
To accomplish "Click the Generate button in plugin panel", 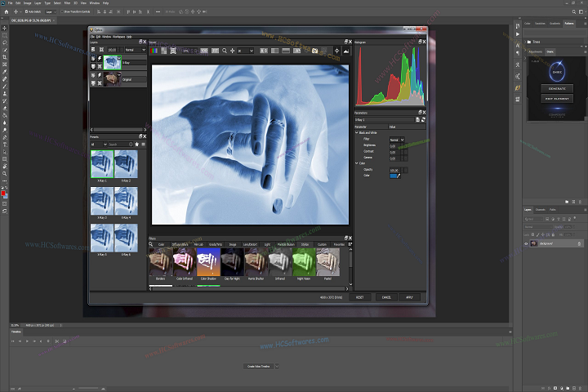I will pyautogui.click(x=557, y=89).
